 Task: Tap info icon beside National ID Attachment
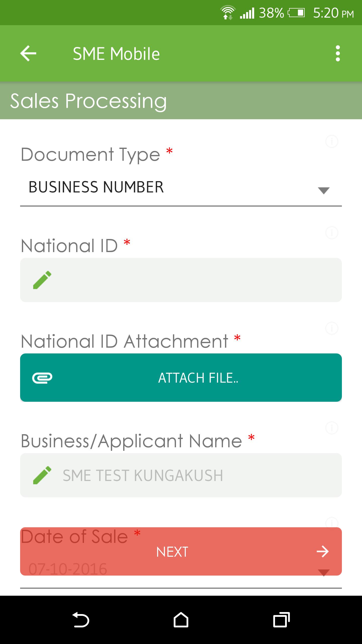tap(332, 328)
